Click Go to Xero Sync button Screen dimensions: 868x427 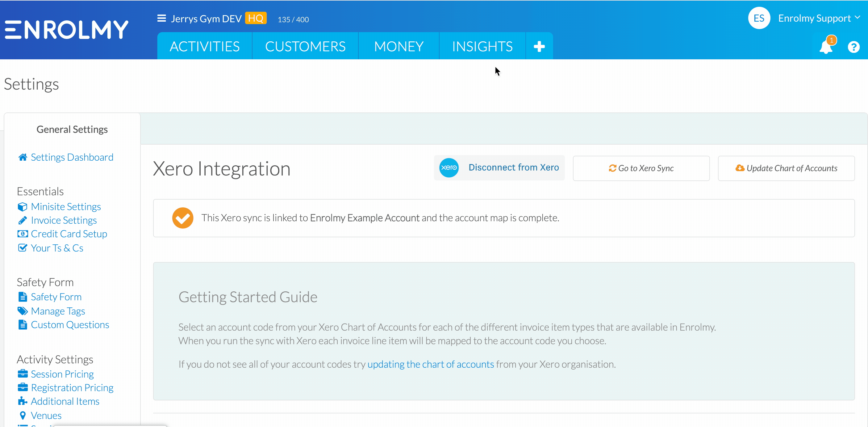(x=641, y=168)
